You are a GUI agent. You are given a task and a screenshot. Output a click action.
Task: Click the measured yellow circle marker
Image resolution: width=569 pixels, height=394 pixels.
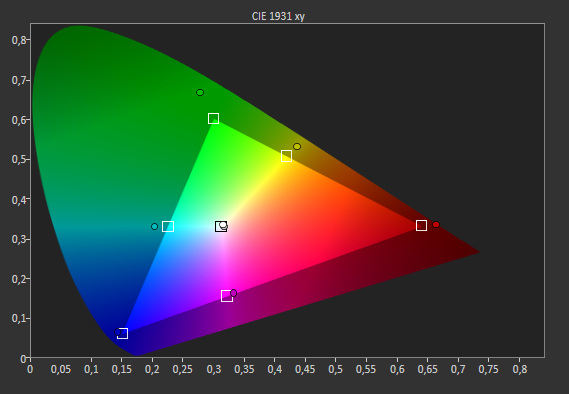[297, 147]
